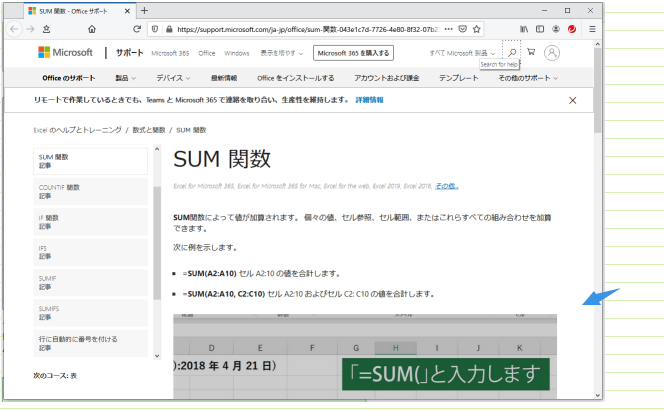Go forward with the browser forward arrow
This screenshot has width=664, height=411.
(x=30, y=29)
